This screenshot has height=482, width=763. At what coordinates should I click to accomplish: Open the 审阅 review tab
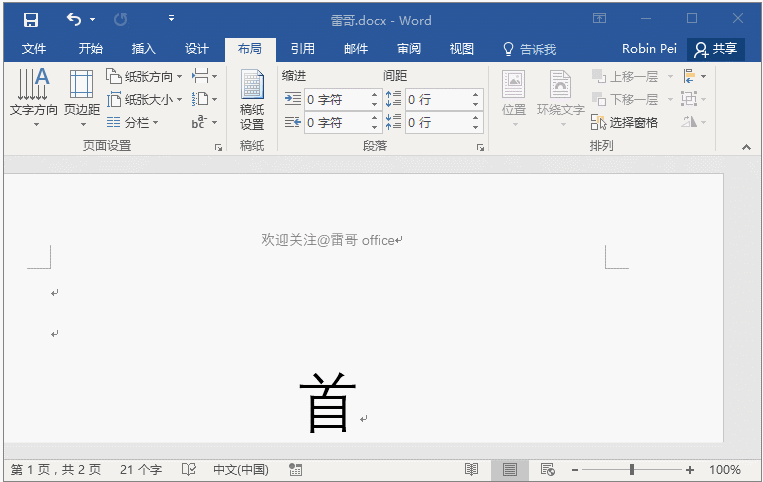pos(408,49)
